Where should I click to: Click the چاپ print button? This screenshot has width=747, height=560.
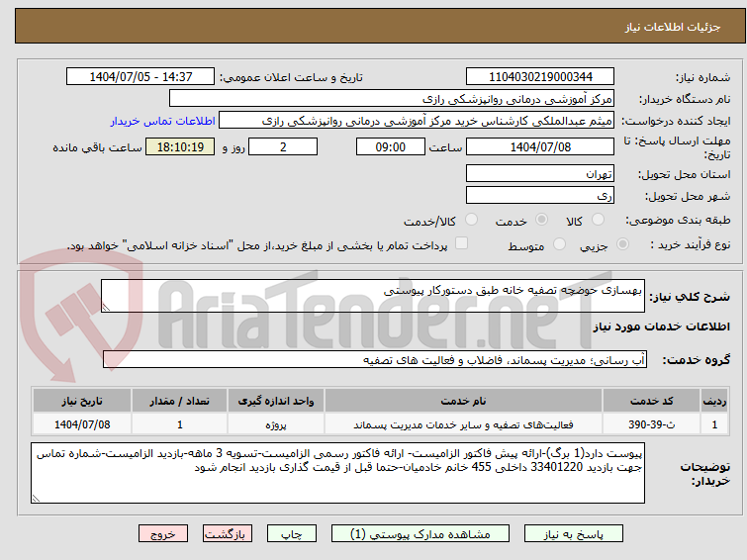(x=292, y=534)
